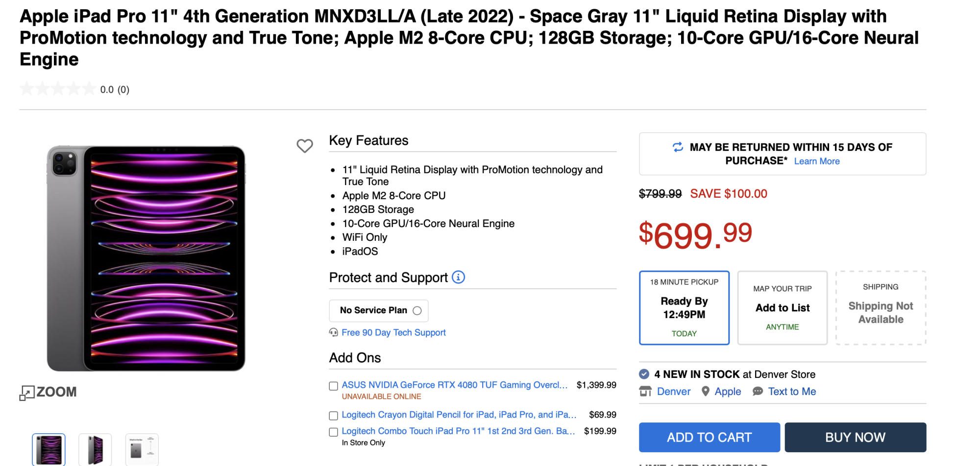The height and width of the screenshot is (466, 980).
Task: Check the ASUS GeForce RTX 4080 add-on
Action: [334, 386]
